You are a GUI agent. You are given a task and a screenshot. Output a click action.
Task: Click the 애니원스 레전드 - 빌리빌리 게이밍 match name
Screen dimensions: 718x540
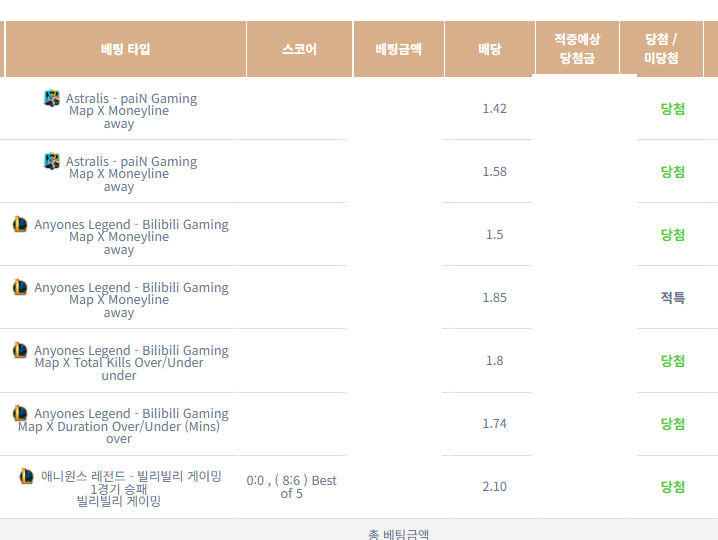click(131, 476)
